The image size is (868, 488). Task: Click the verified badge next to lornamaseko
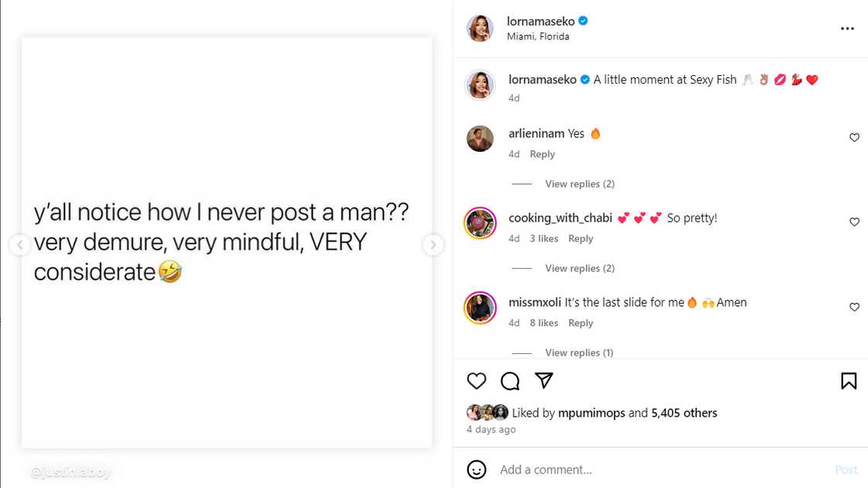pyautogui.click(x=582, y=21)
